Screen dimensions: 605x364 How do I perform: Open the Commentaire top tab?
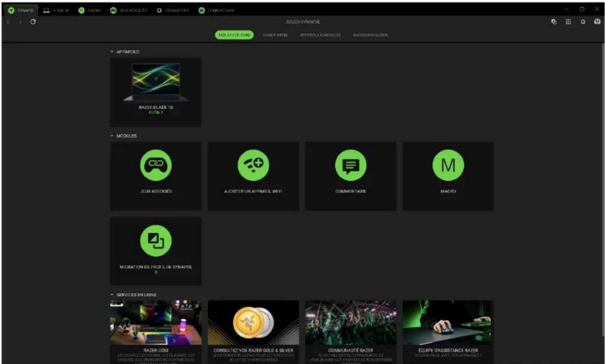[216, 10]
